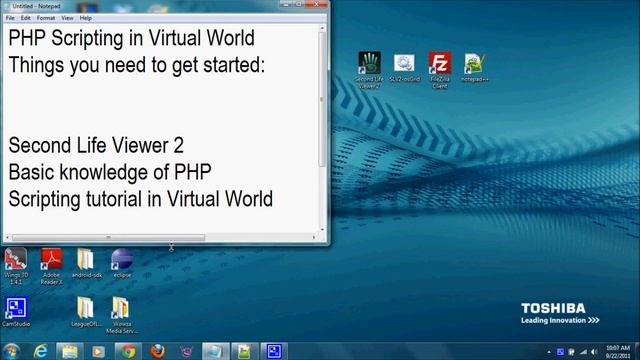Launch the FileZilla Client desktop icon
Screen dimensions: 640x360
click(440, 70)
